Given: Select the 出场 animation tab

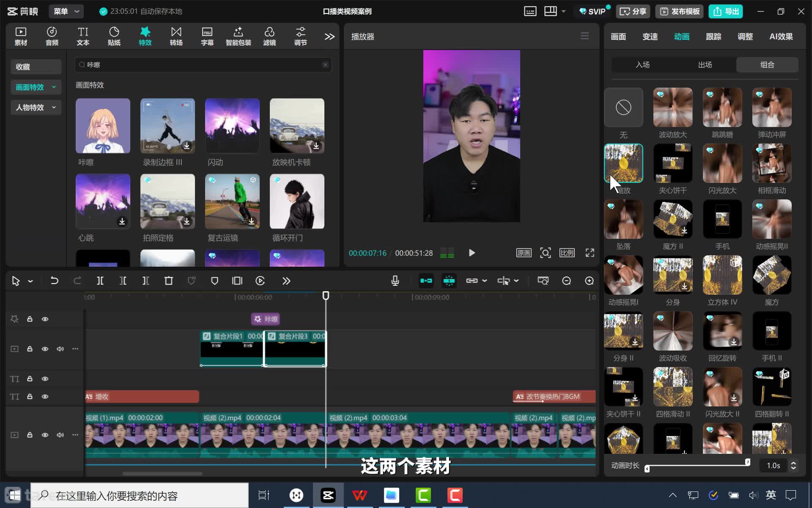Looking at the screenshot, I should (705, 65).
